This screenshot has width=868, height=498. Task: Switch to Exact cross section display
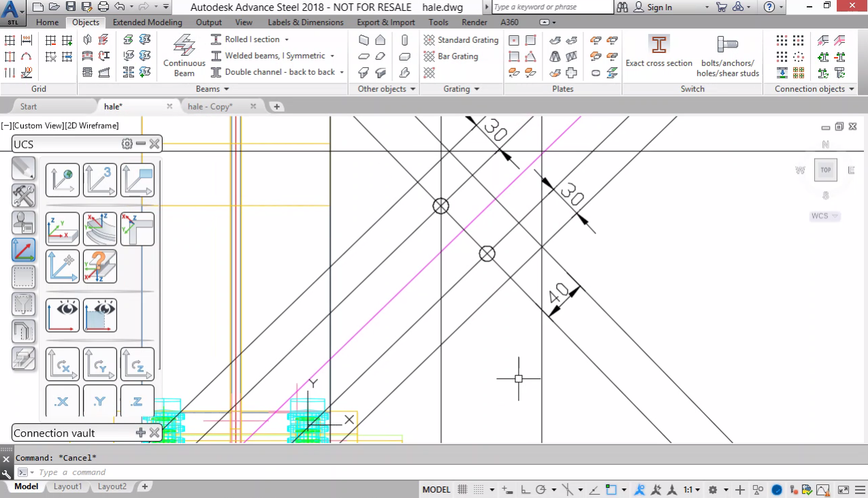tap(659, 51)
